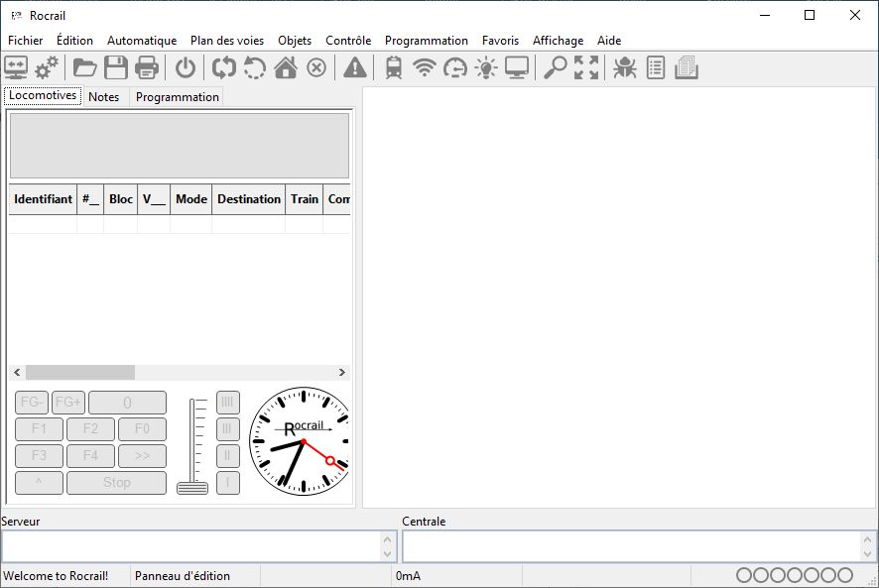Click the gears settings toolbar icon
879x588 pixels.
pos(47,68)
